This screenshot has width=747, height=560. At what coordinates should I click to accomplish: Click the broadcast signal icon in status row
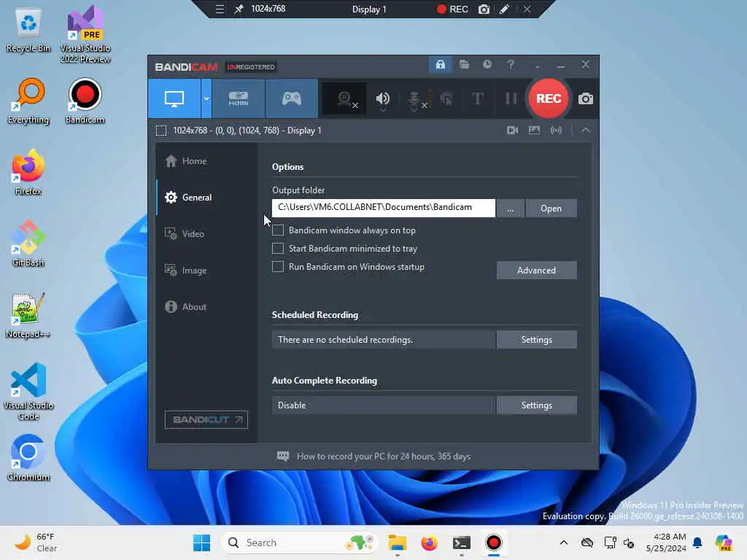pyautogui.click(x=556, y=130)
